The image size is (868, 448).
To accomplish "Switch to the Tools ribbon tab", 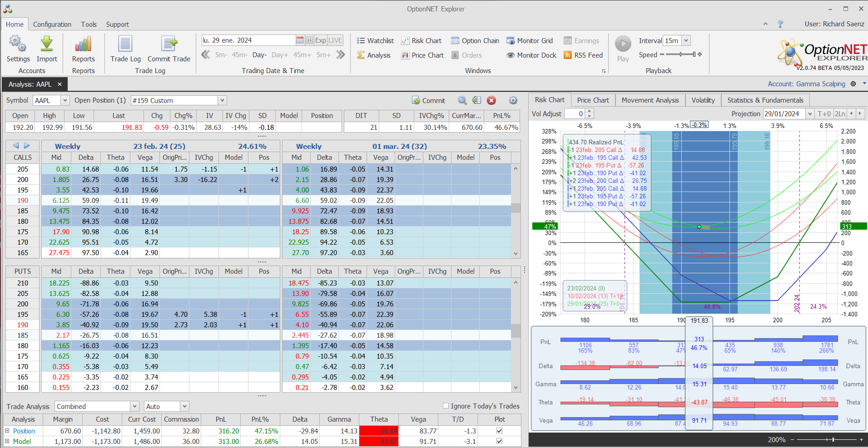I will click(89, 25).
